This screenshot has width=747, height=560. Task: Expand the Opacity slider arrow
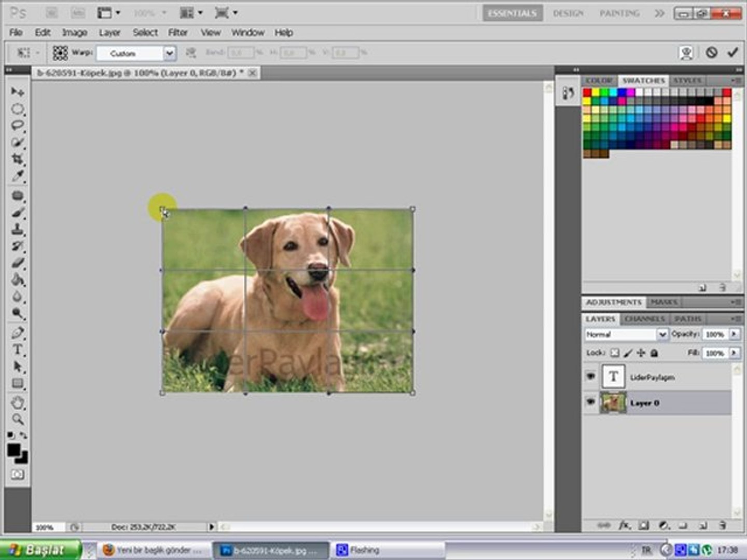(x=734, y=334)
